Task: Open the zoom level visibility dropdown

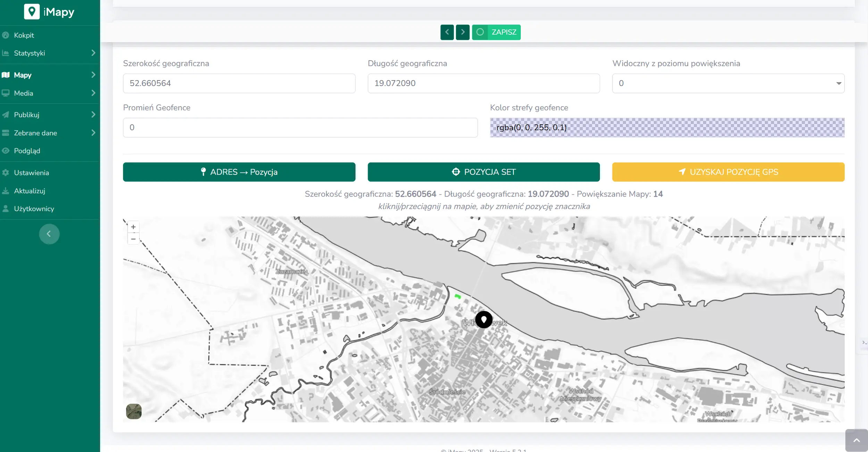Action: (x=728, y=83)
